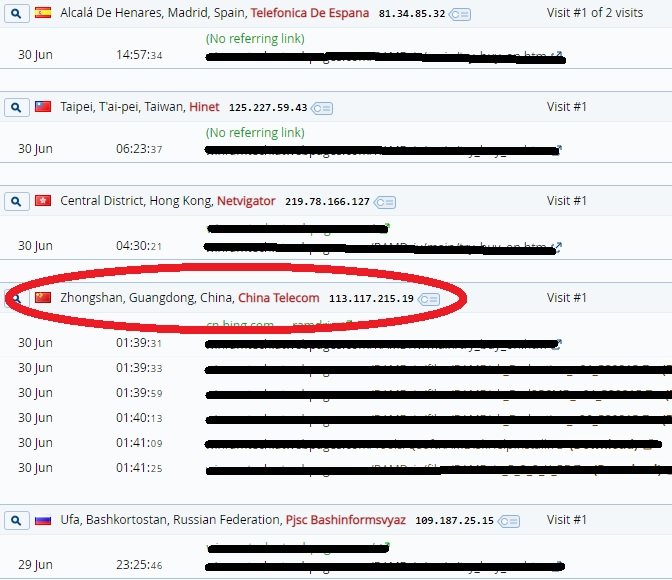Click 'Zhongshan, Guangdong, China' location text
Viewport: 672px width, 580px height.
tap(147, 298)
